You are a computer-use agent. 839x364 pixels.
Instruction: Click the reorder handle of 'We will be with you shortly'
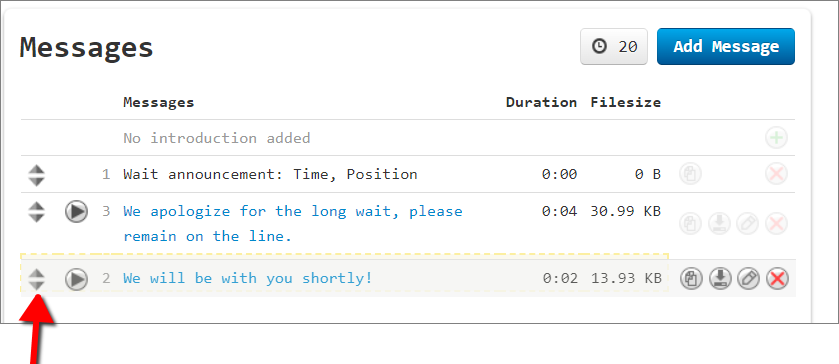click(x=36, y=279)
